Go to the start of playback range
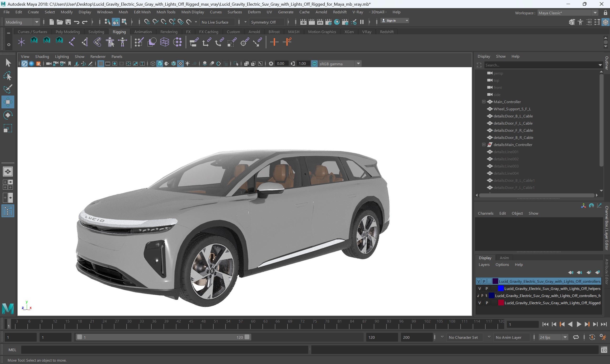The width and height of the screenshot is (610, 364). (545, 324)
